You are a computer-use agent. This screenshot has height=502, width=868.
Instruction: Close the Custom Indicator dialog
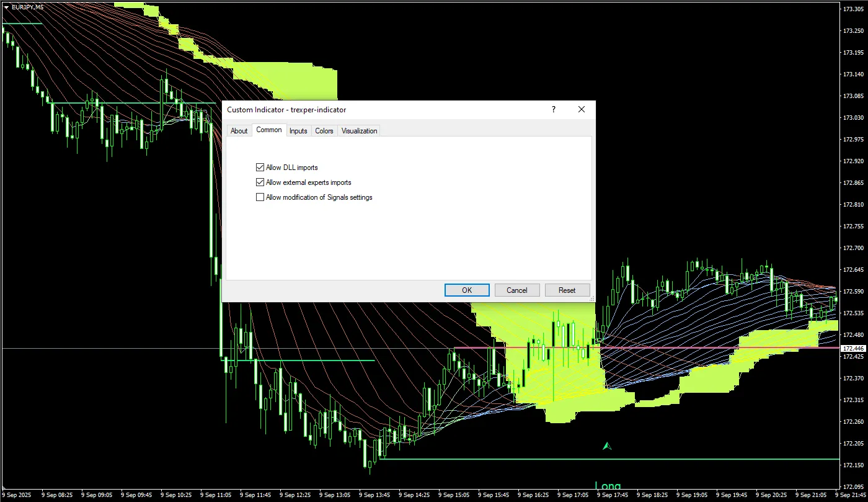coord(581,109)
